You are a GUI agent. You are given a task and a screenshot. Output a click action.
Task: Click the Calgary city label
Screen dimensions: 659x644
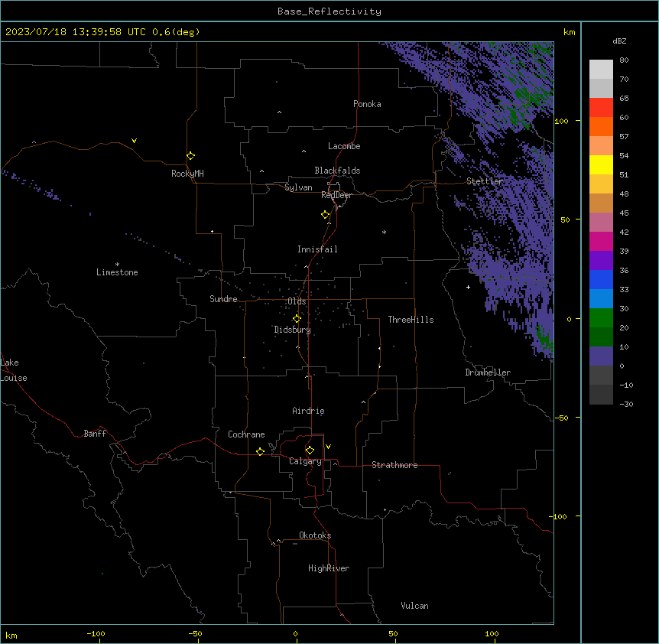coord(305,461)
